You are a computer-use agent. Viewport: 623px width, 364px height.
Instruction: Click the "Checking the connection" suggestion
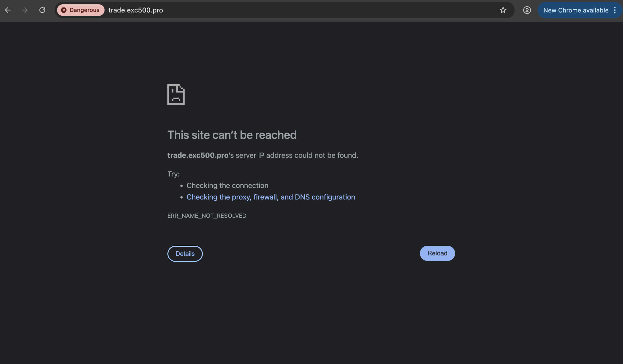(x=227, y=185)
